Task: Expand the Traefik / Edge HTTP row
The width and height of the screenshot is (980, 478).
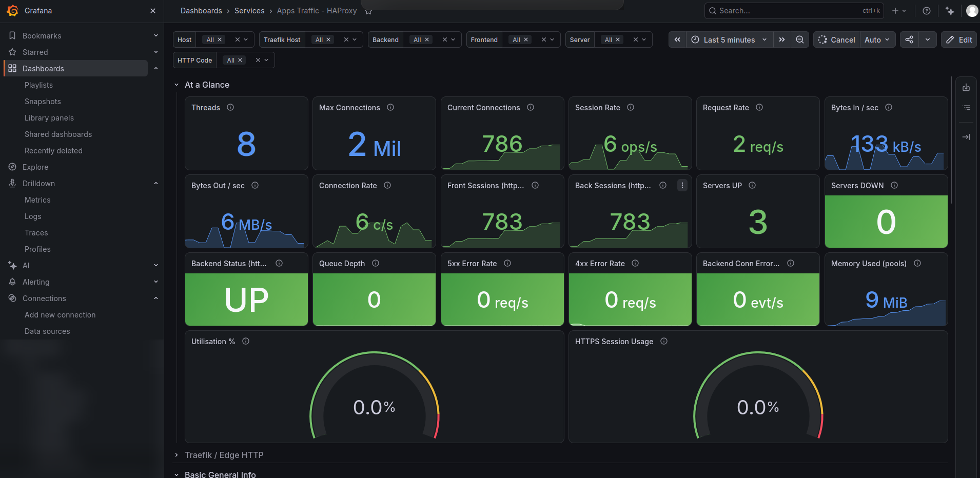Action: [x=177, y=455]
